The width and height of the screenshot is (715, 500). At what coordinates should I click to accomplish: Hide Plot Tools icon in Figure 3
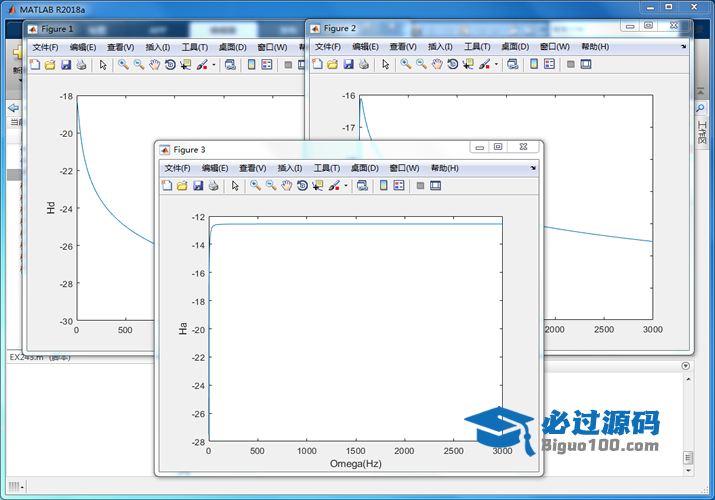(x=420, y=186)
